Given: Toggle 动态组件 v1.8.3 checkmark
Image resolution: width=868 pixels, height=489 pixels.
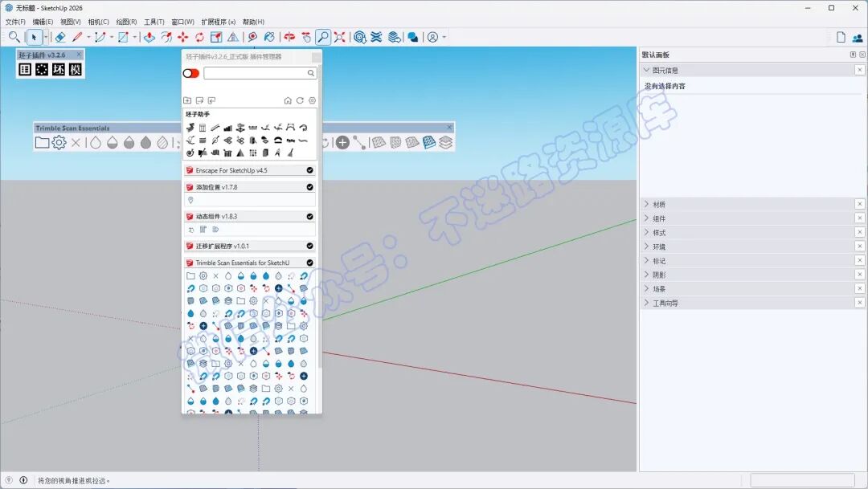Looking at the screenshot, I should pyautogui.click(x=309, y=216).
